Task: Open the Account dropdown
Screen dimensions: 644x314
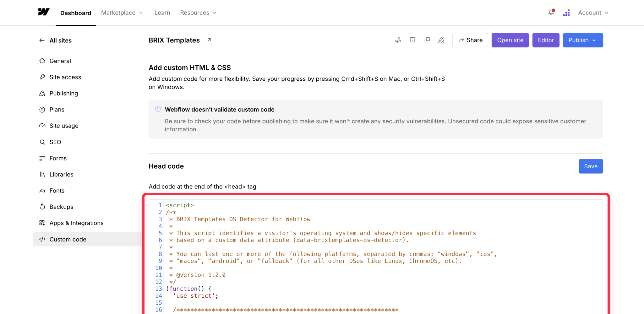Action: (593, 13)
